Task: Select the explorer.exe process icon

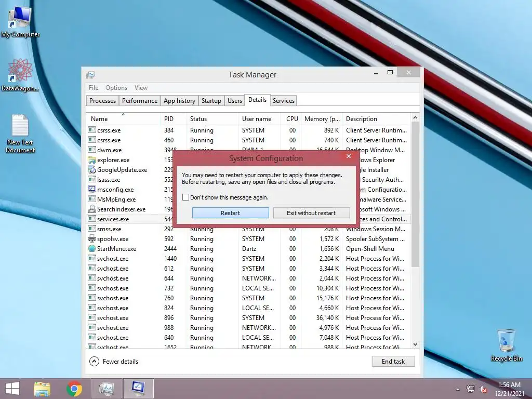Action: pyautogui.click(x=91, y=160)
